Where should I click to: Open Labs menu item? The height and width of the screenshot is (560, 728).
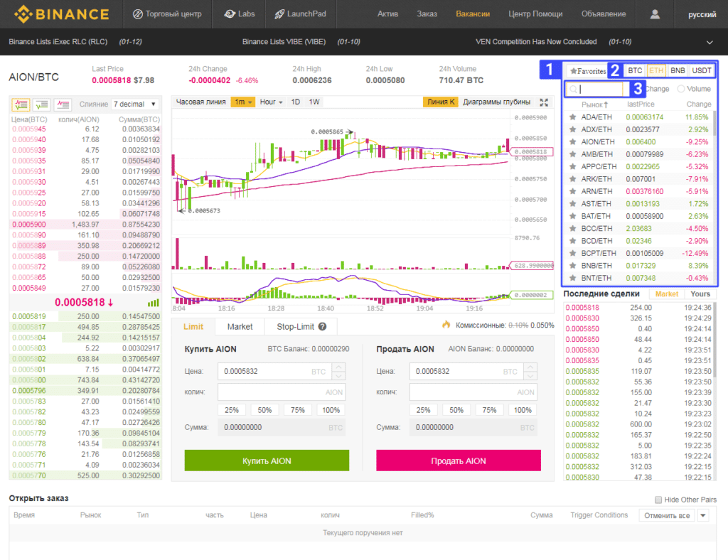tap(239, 14)
